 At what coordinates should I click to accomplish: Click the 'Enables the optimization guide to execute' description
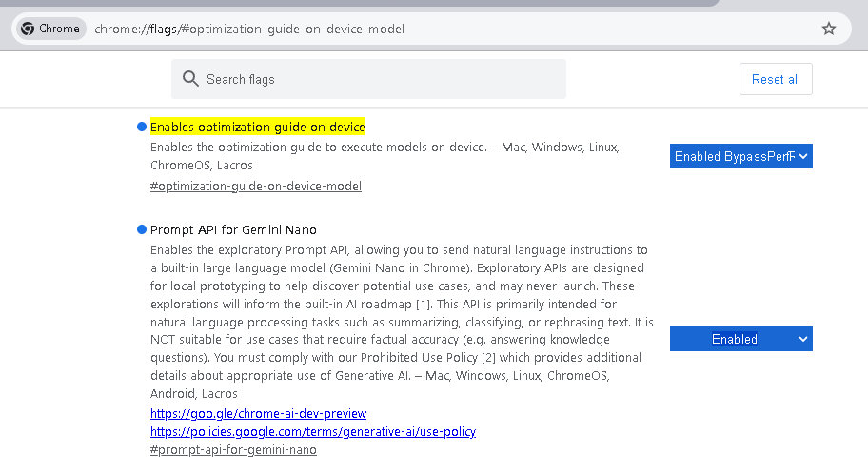pyautogui.click(x=385, y=156)
